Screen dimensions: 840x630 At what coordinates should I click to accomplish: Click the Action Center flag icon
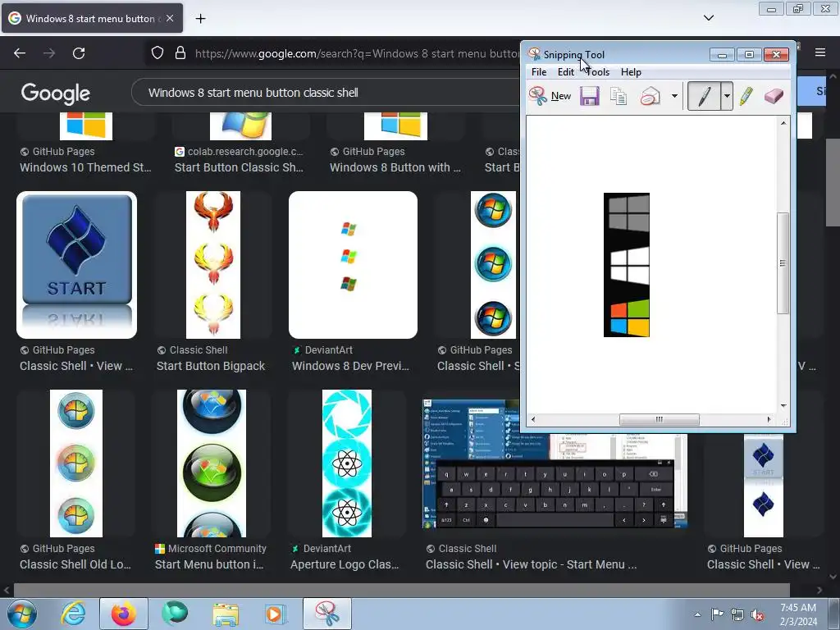click(x=717, y=614)
